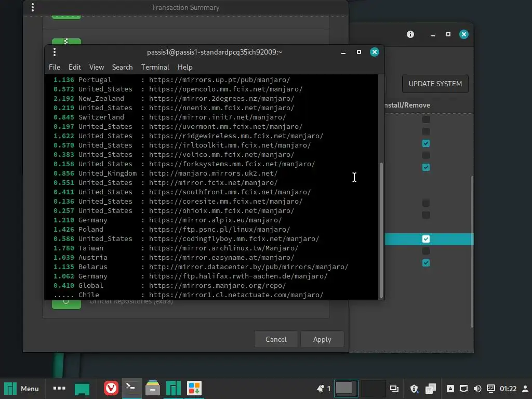Click the mirrors.up.pt Portugal mirror URL
Image resolution: width=532 pixels, height=399 pixels.
pos(219,79)
